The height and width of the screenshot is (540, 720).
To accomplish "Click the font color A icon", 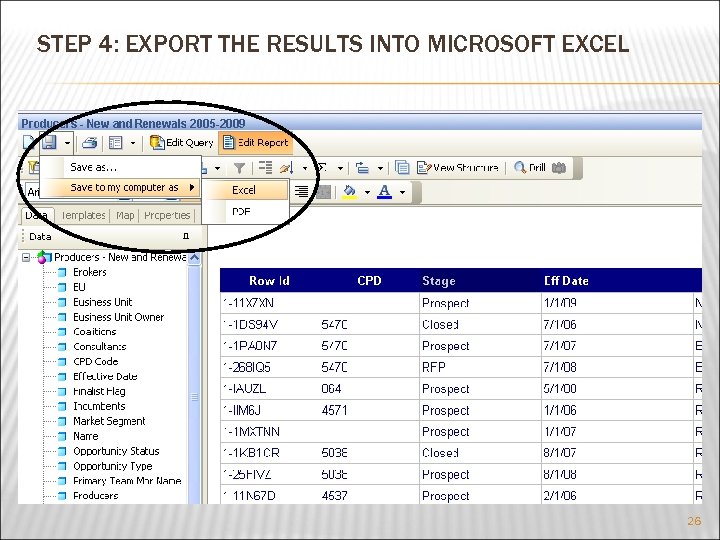I will pos(384,191).
